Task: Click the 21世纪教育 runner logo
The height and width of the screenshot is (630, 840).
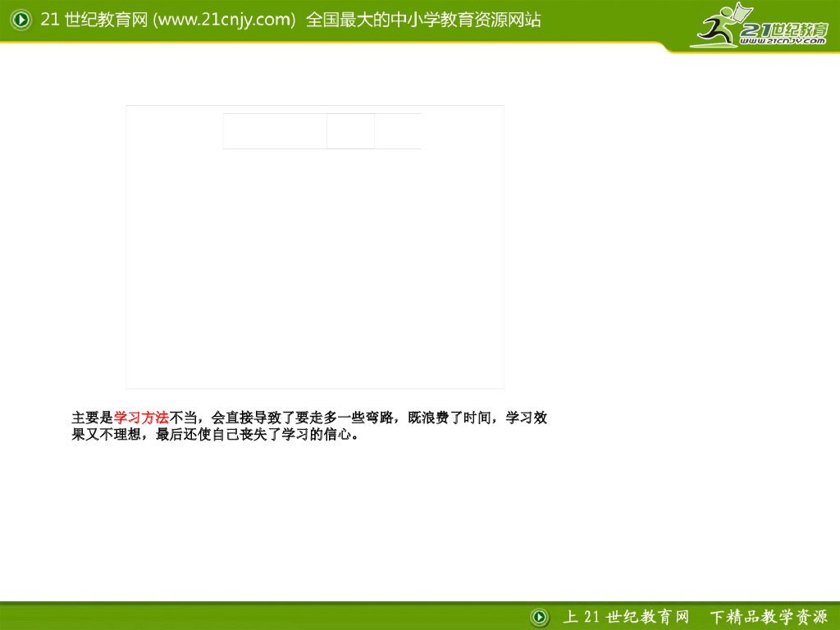Action: [x=760, y=25]
